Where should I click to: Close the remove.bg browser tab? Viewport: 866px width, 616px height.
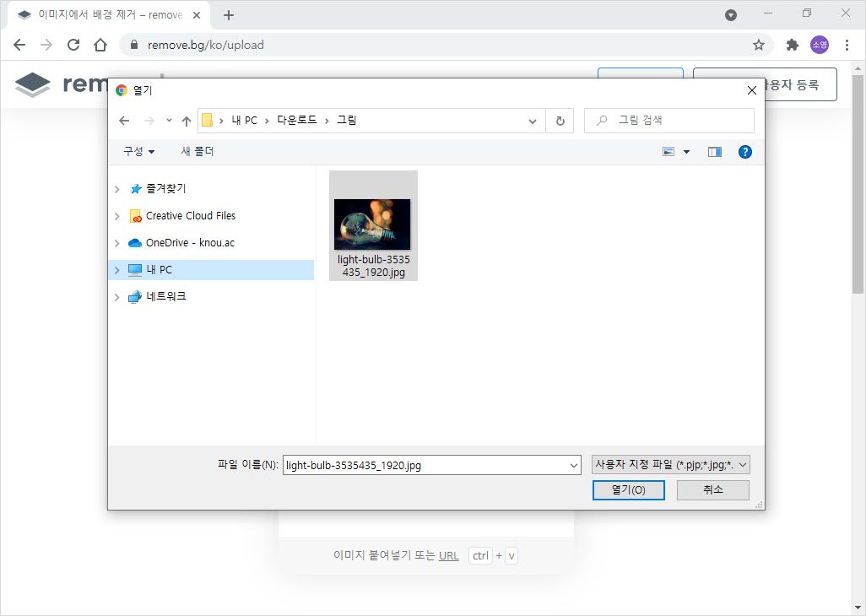tap(197, 15)
